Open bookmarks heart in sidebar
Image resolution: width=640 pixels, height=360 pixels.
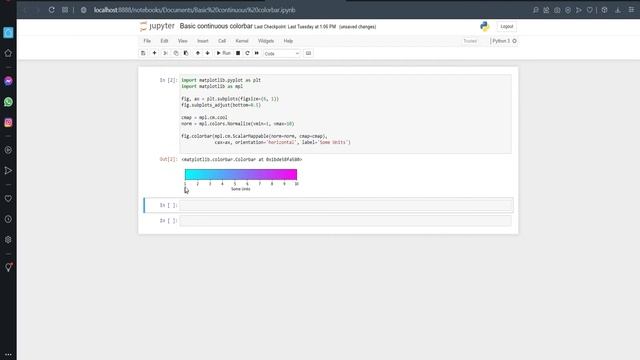click(8, 198)
